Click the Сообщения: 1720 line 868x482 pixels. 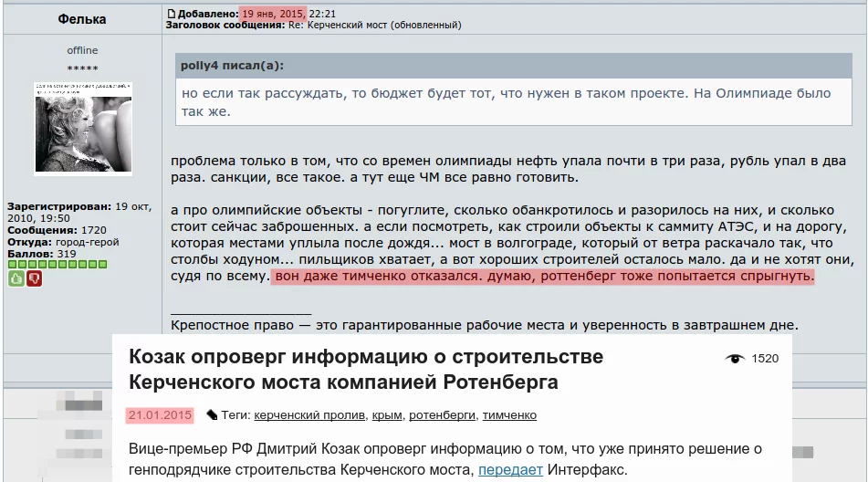57,230
